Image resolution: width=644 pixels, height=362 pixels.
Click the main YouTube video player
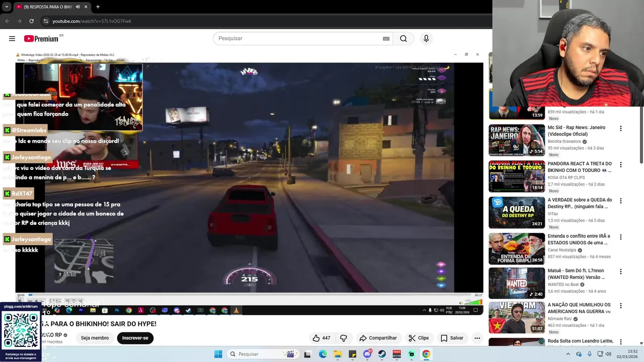pos(249,184)
